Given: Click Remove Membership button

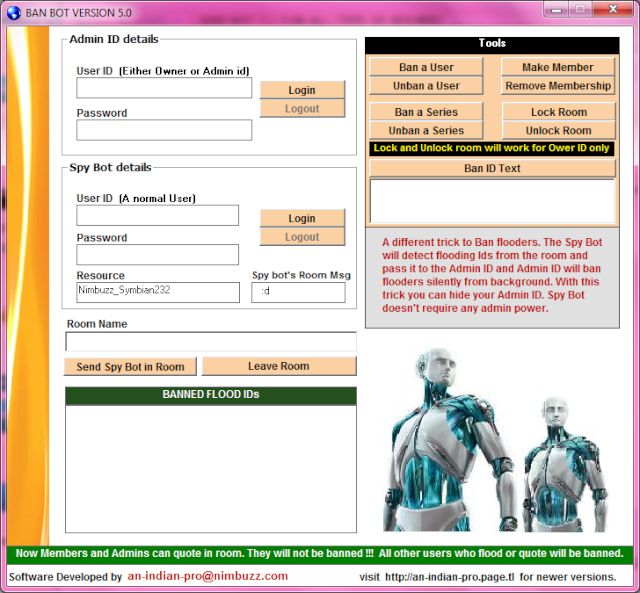Looking at the screenshot, I should tap(558, 86).
